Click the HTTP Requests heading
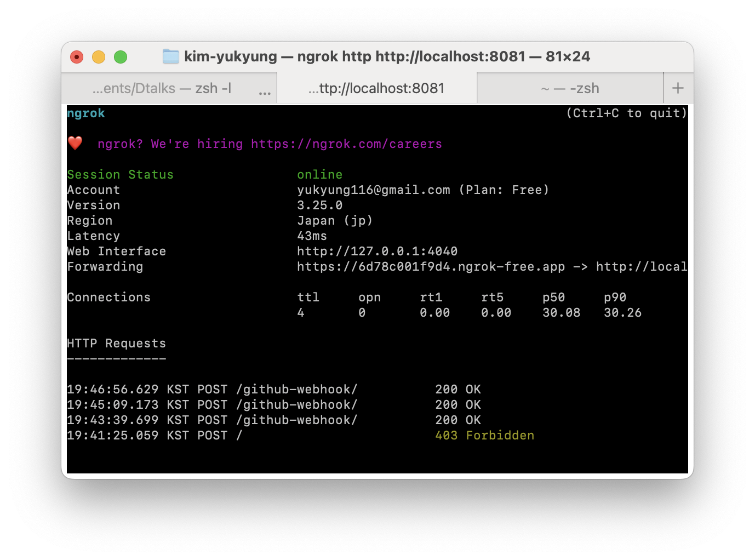 tap(117, 344)
